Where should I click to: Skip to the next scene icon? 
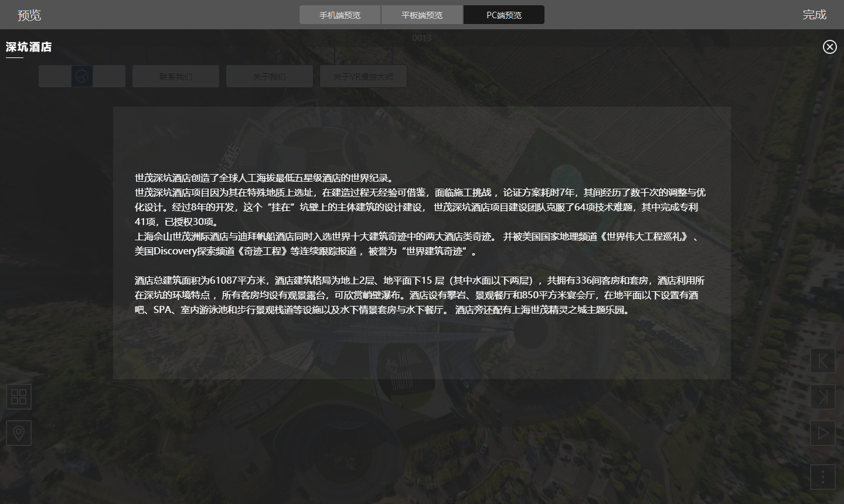(x=822, y=397)
